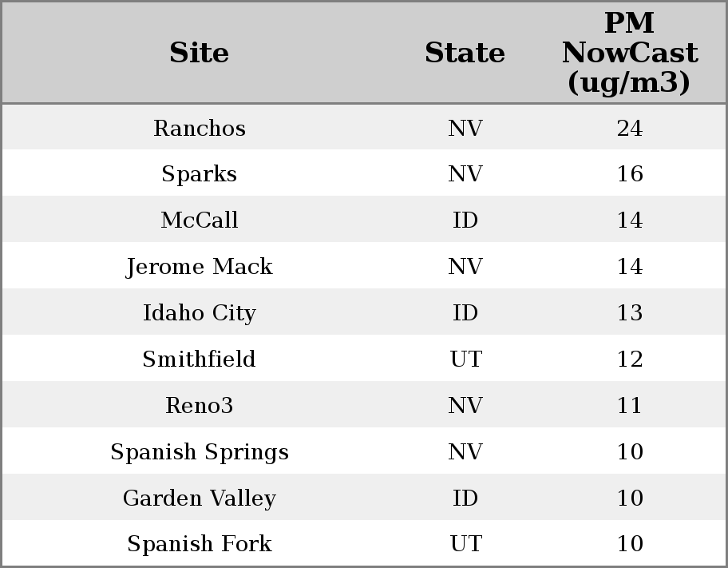Image resolution: width=728 pixels, height=568 pixels.
Task: Click the State column header
Action: [x=465, y=54]
